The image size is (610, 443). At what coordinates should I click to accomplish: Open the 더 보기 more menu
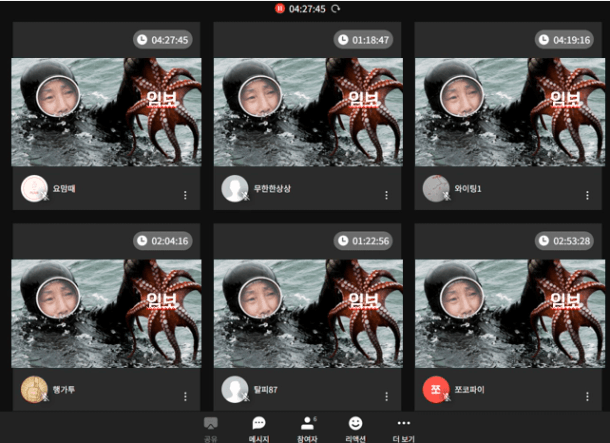point(403,429)
